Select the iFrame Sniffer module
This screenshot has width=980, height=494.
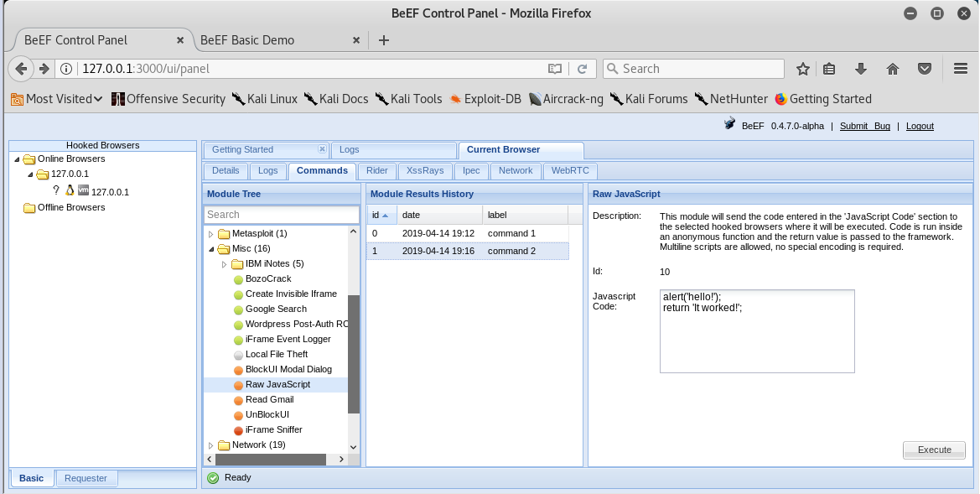pos(274,429)
